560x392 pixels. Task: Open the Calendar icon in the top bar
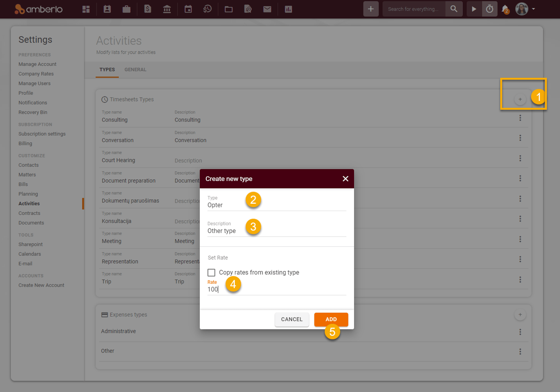point(188,9)
